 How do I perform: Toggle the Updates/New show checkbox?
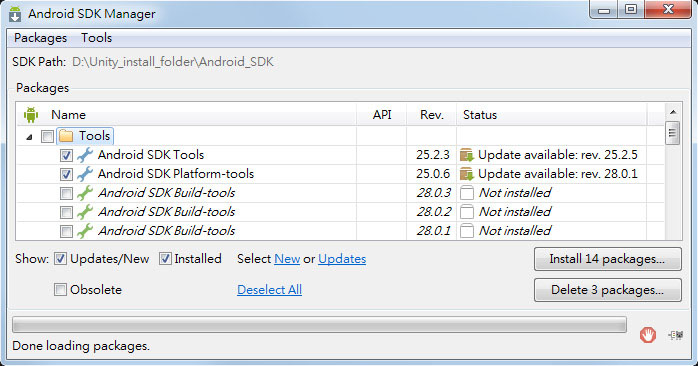point(61,259)
